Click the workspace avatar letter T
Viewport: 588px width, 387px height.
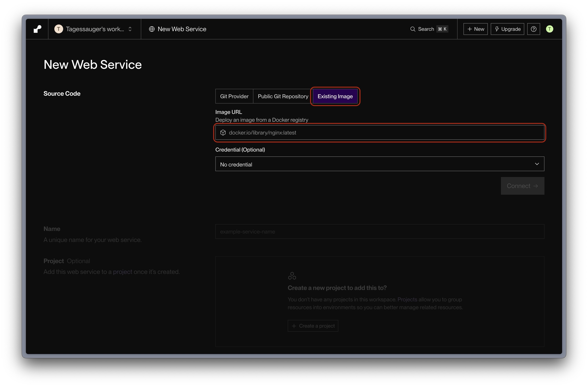click(x=59, y=29)
